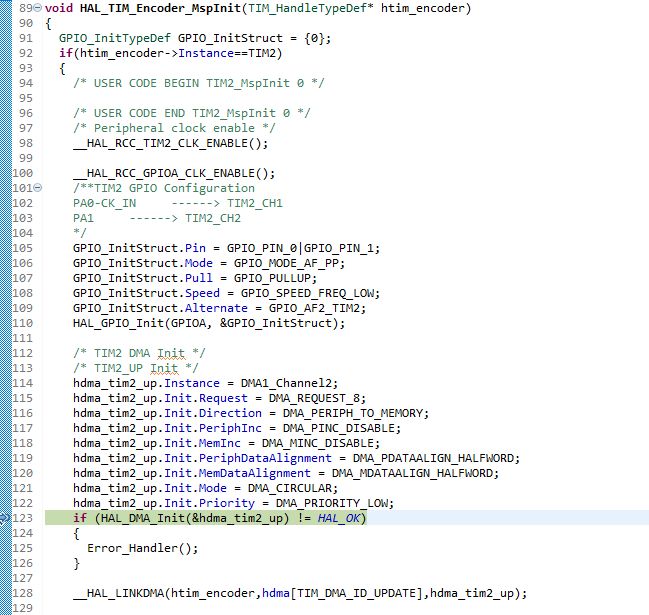Click on __HAL_RCC_TIM2_CLK_ENABLE() call
This screenshot has height=615, width=649.
click(171, 143)
